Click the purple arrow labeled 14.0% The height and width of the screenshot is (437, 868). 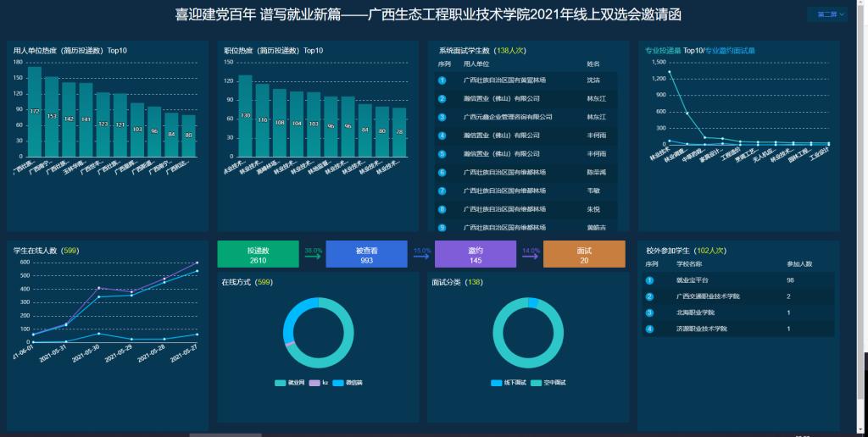coord(530,256)
